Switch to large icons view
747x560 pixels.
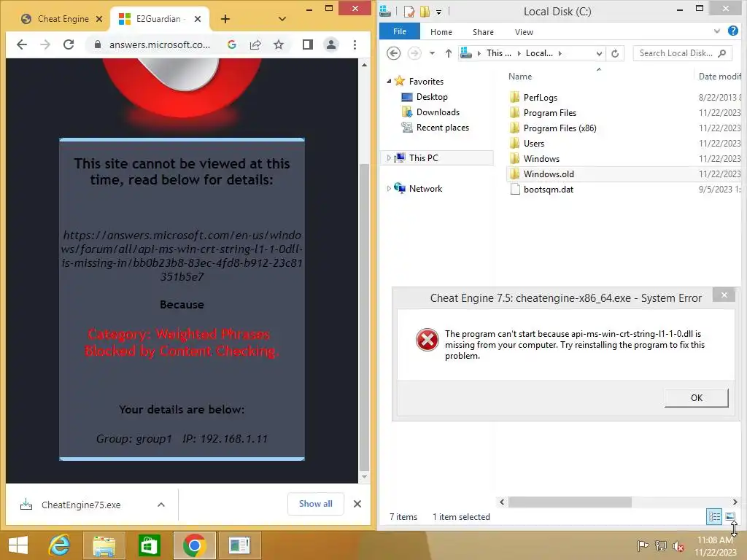click(x=729, y=516)
